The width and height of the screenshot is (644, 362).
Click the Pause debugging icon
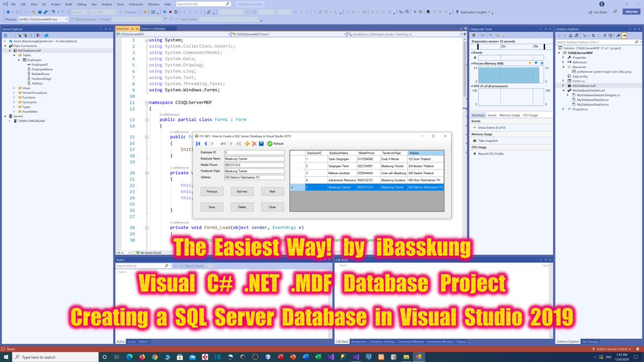165,12
